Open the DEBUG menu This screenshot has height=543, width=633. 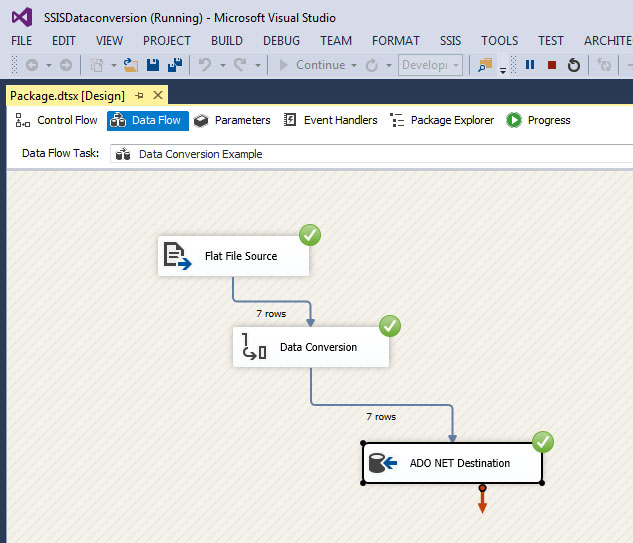(x=281, y=41)
